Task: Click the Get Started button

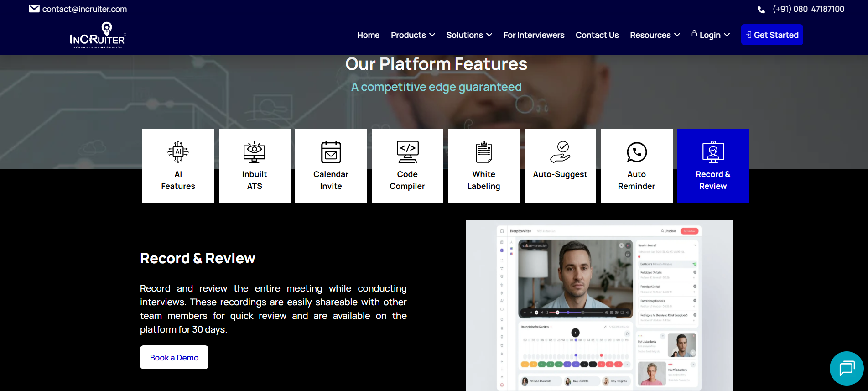Action: coord(772,35)
